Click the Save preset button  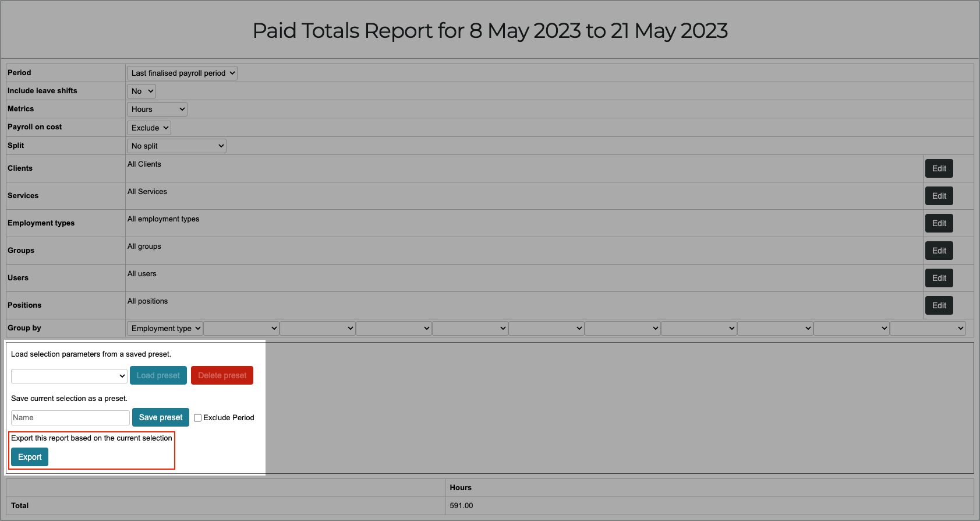coord(161,417)
